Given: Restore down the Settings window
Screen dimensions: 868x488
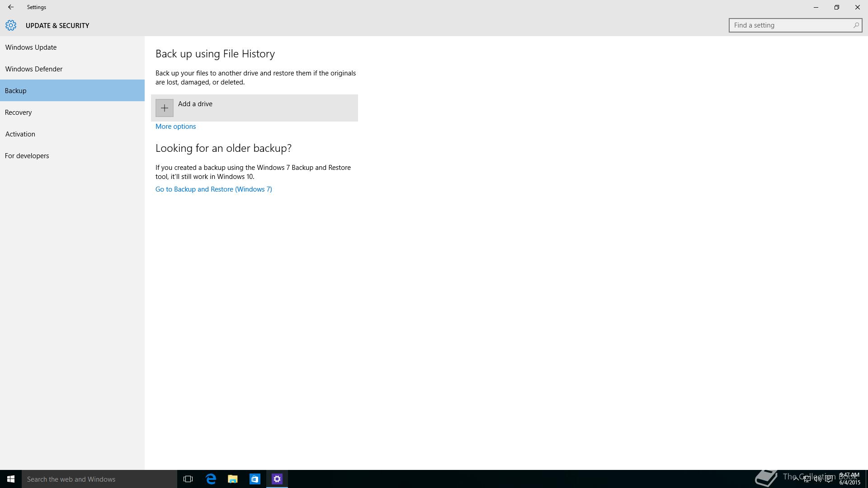Looking at the screenshot, I should (836, 7).
